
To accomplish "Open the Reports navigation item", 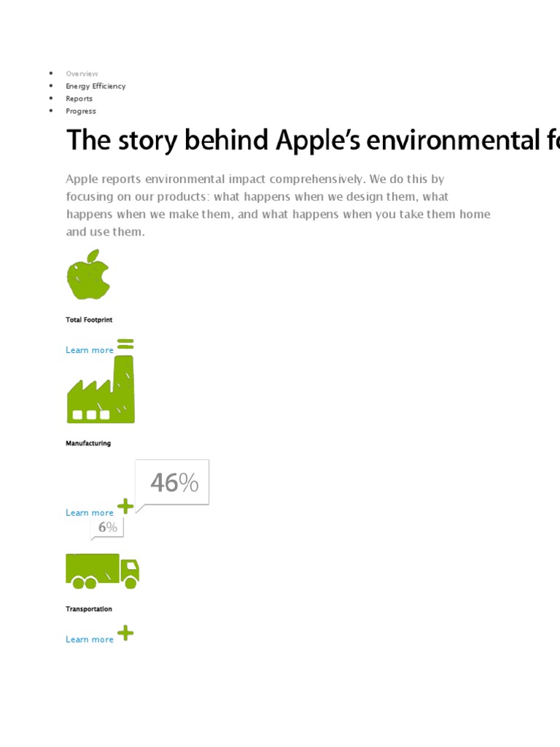I will [x=79, y=98].
